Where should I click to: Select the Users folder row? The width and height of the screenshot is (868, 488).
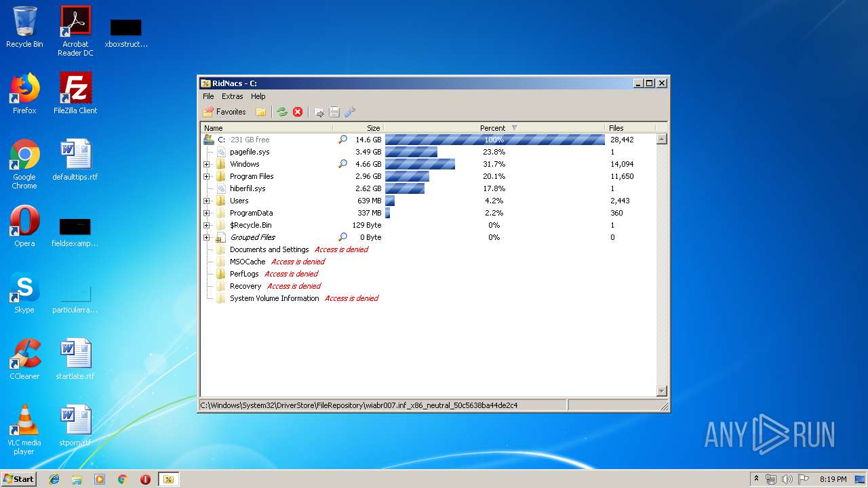(x=429, y=201)
